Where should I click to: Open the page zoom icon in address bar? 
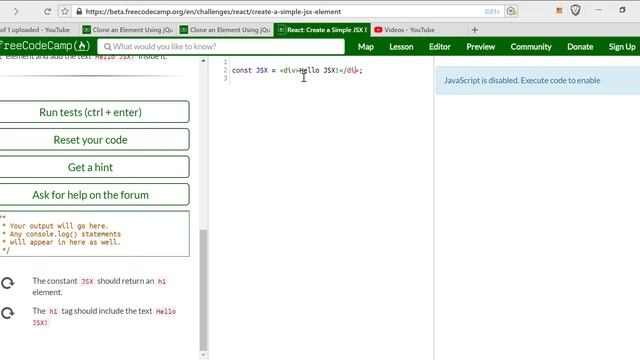(x=511, y=11)
